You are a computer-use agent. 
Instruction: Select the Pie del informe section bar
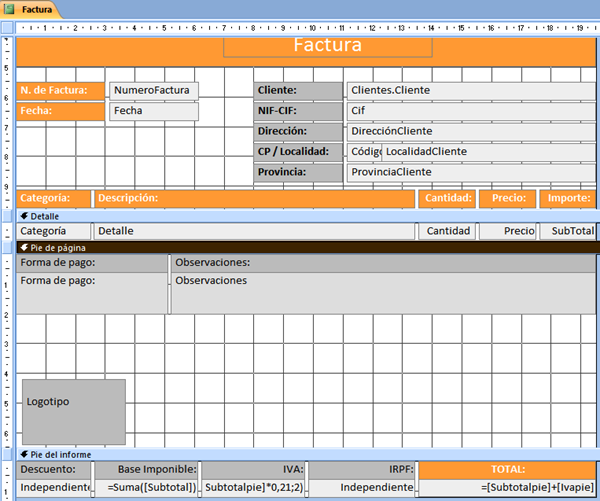pos(300,454)
